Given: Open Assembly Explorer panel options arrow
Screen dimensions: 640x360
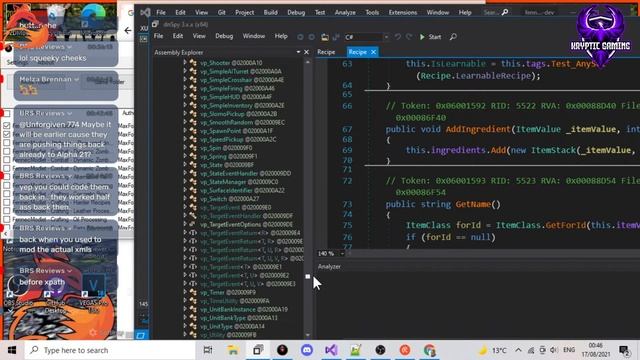Looking at the screenshot, I should [298, 52].
